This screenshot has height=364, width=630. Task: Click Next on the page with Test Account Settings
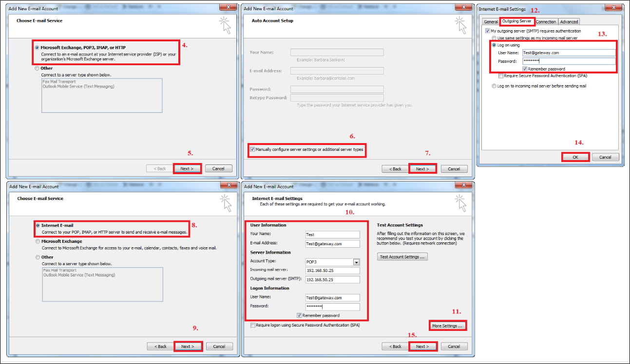422,346
